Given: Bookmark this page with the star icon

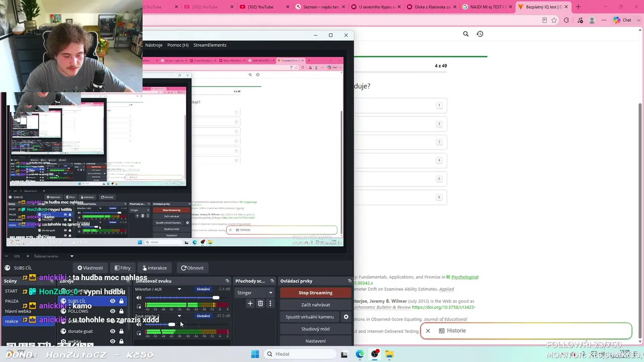Looking at the screenshot, I should (554, 20).
